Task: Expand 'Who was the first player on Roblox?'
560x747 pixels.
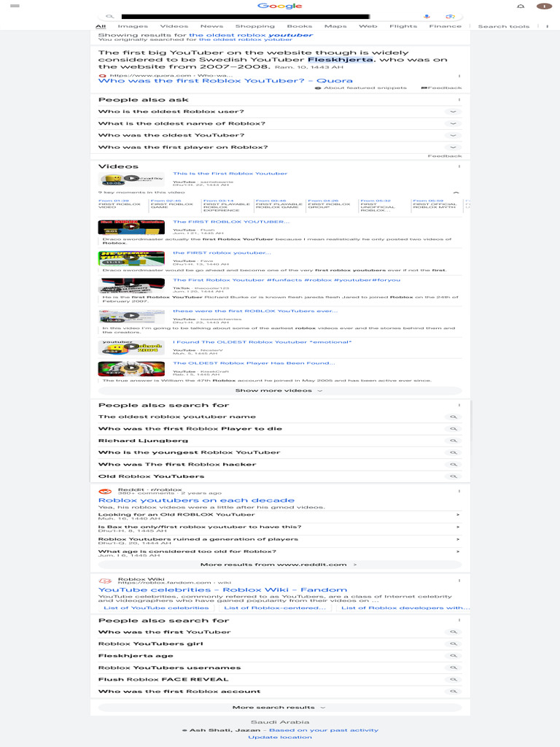Action: [279, 147]
